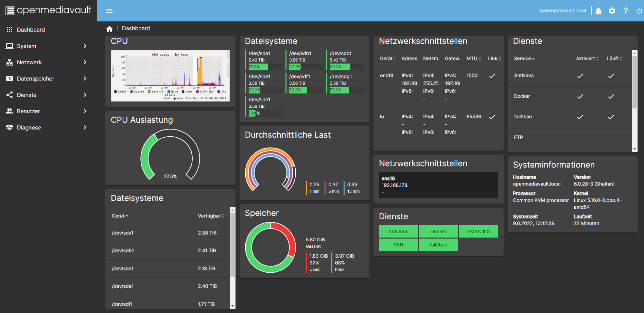Open Benutzer in the sidebar
The image size is (644, 313).
[49, 111]
